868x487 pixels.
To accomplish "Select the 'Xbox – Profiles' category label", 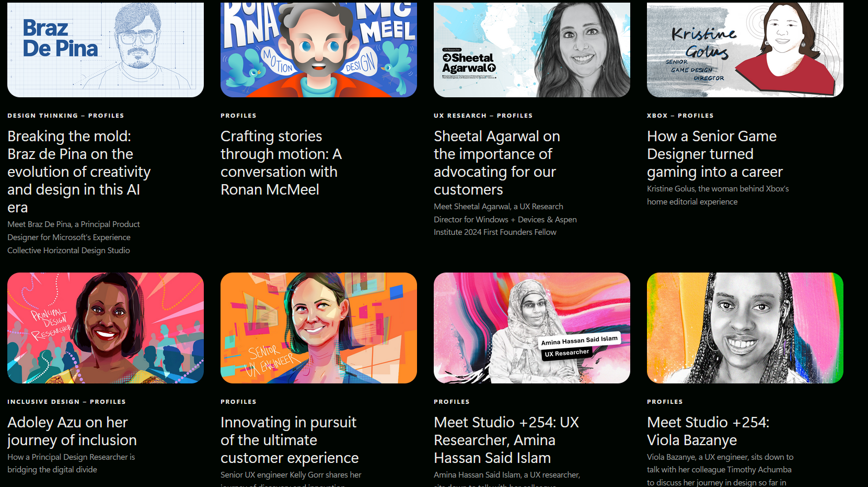I will tap(680, 116).
